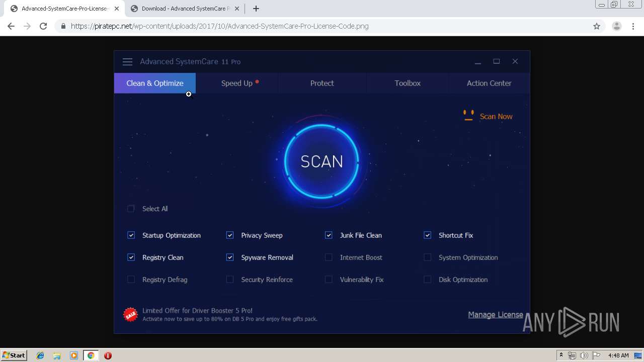Image resolution: width=644 pixels, height=362 pixels.
Task: Open the Action Center flag tray icon
Action: [596, 355]
